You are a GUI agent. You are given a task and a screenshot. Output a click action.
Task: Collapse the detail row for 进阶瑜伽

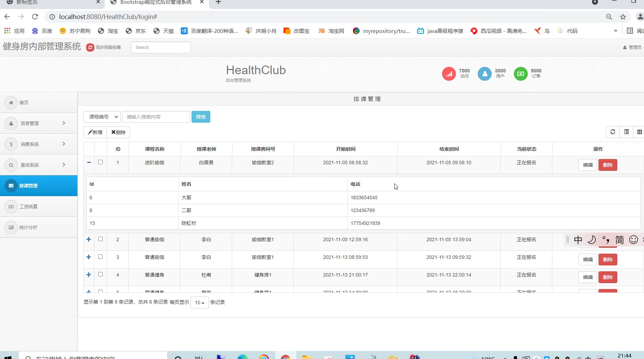[89, 162]
